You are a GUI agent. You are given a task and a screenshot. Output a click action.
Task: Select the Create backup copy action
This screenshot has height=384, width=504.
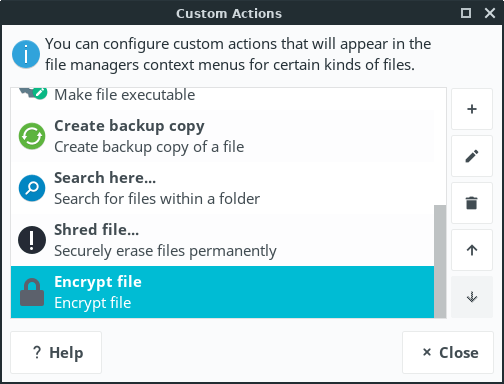click(222, 136)
